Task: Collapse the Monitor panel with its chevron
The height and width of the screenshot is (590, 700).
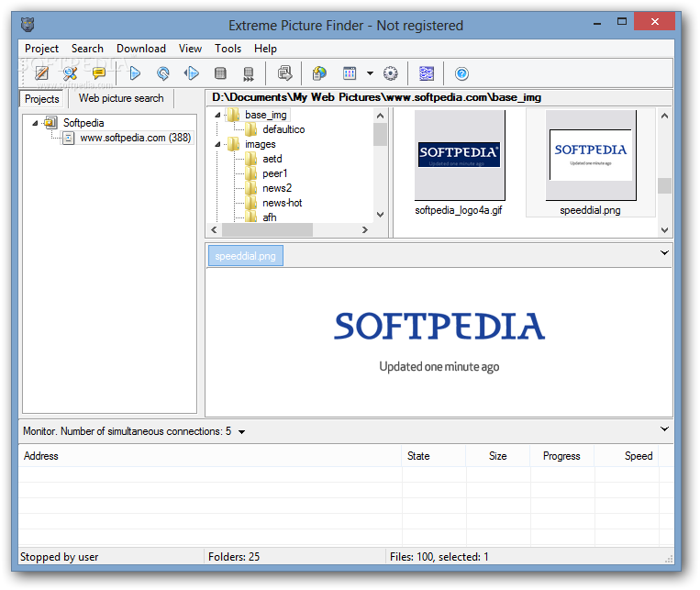Action: coord(664,429)
